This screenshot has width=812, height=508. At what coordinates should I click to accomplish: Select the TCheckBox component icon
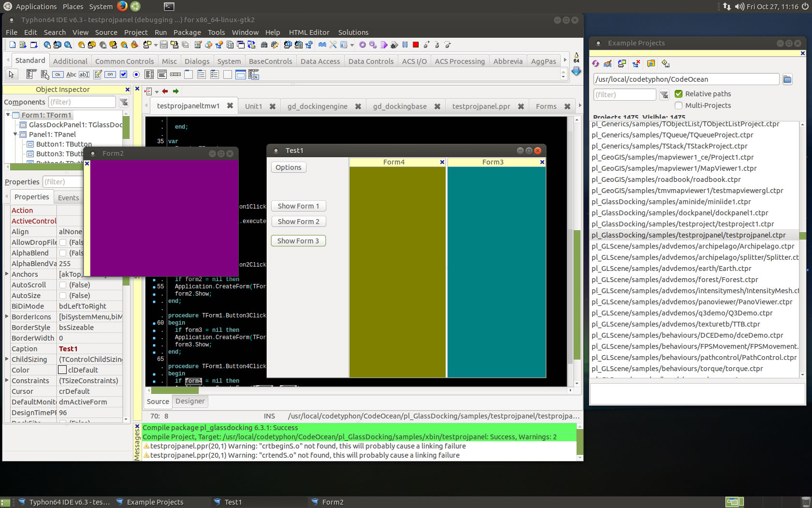(x=124, y=75)
